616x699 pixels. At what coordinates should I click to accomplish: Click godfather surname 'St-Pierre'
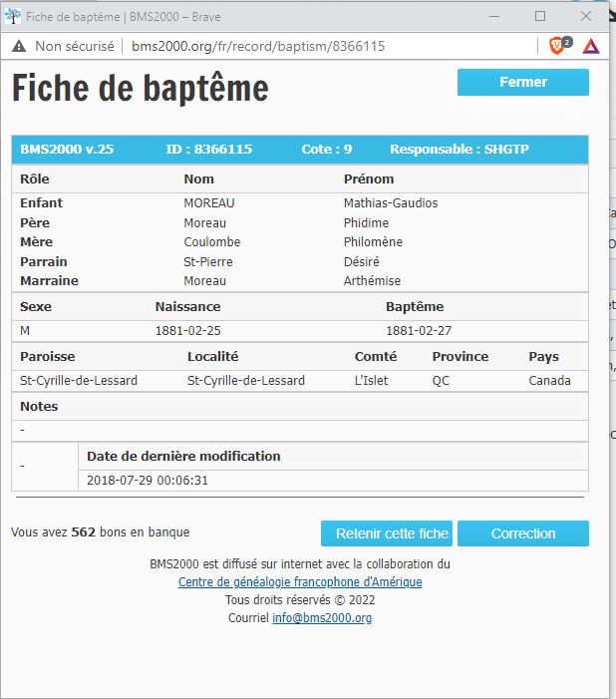coord(208,261)
